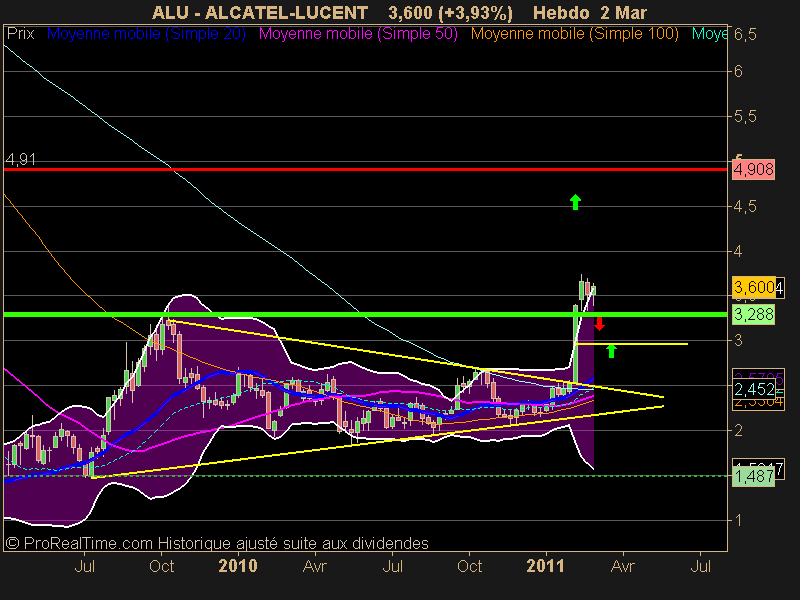The width and height of the screenshot is (800, 600).
Task: Click the '4,91' resistance label above red line
Action: pos(20,160)
